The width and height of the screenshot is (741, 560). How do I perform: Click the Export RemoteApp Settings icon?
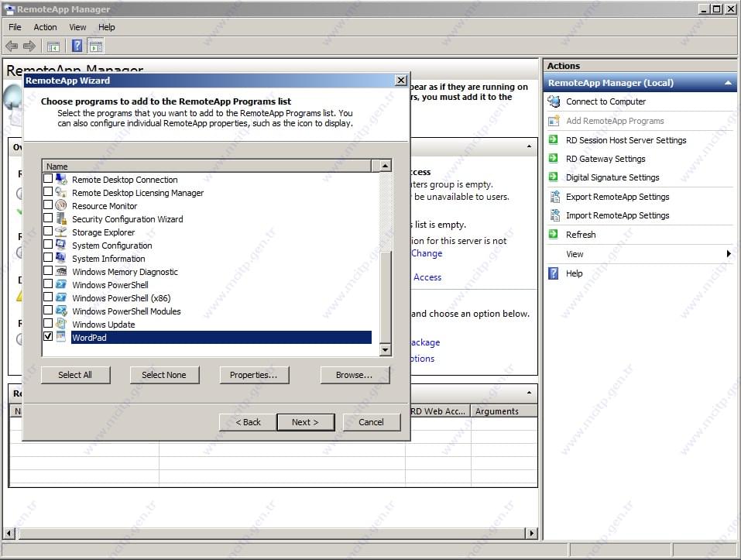pyautogui.click(x=555, y=196)
